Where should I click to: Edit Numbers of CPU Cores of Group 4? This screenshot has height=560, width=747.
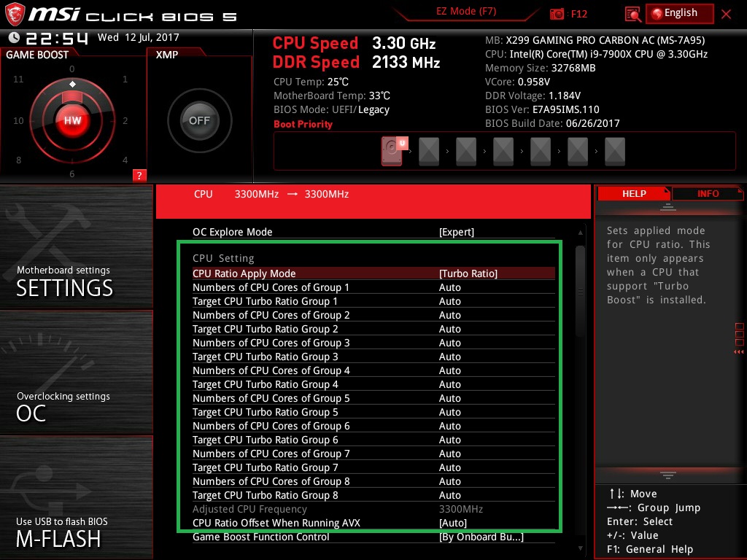click(x=373, y=370)
